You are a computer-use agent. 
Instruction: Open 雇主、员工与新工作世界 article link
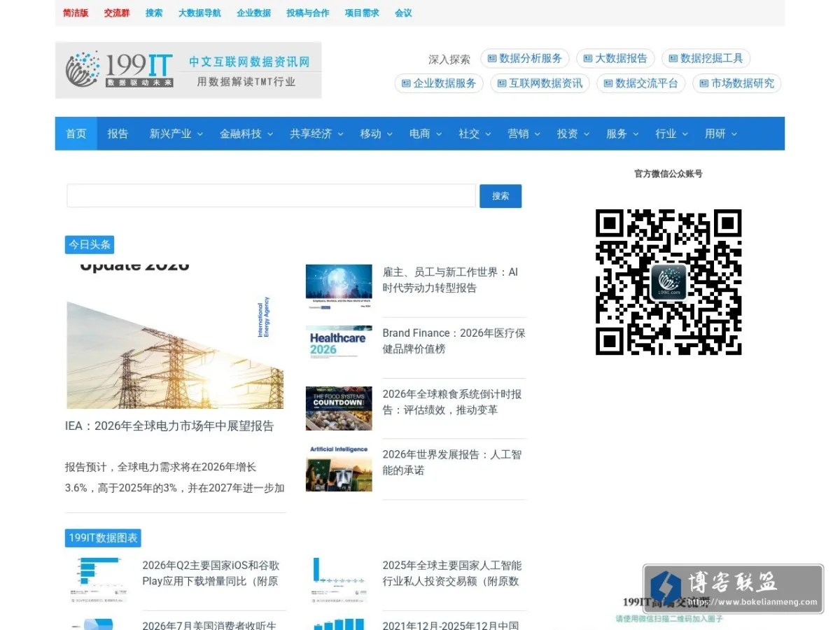click(x=451, y=280)
